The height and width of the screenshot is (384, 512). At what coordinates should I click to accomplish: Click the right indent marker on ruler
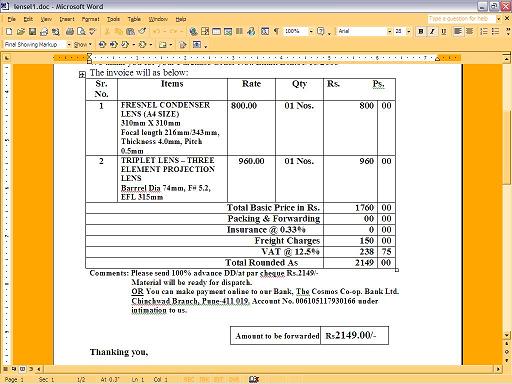[x=437, y=59]
